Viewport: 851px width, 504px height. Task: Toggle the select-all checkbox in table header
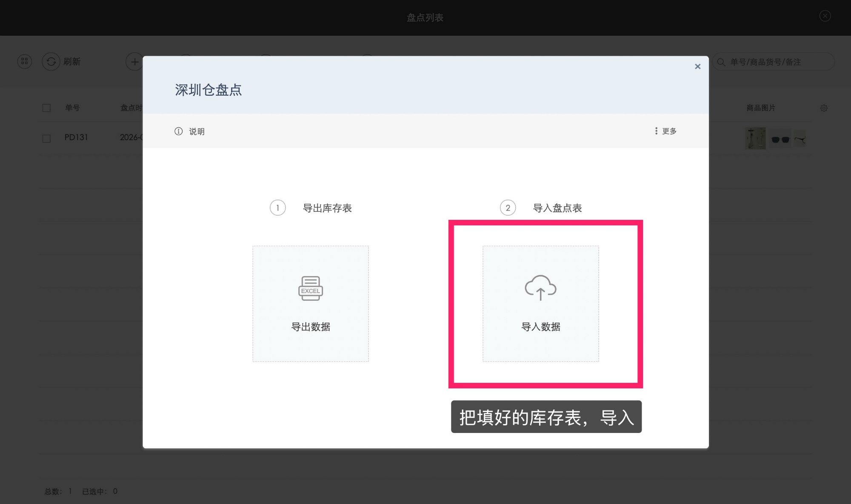[x=46, y=108]
